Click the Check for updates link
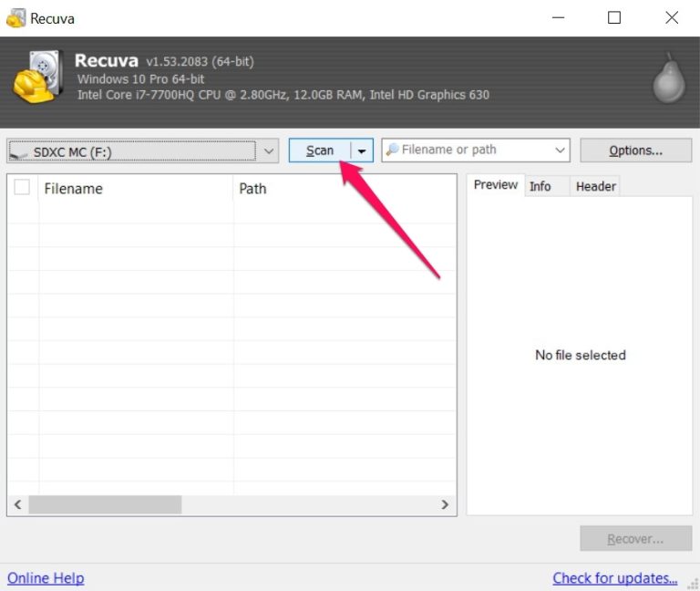This screenshot has height=591, width=700. pyautogui.click(x=614, y=578)
